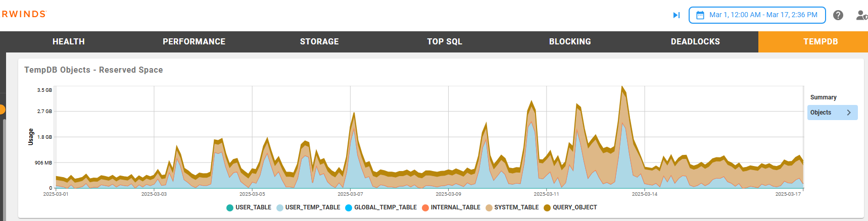Click the 2025-03-07 axis date label
This screenshot has width=868, height=221.
click(x=350, y=194)
